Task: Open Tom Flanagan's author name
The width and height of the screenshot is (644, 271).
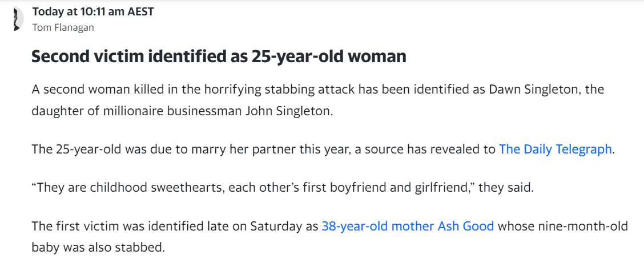Action: 63,27
